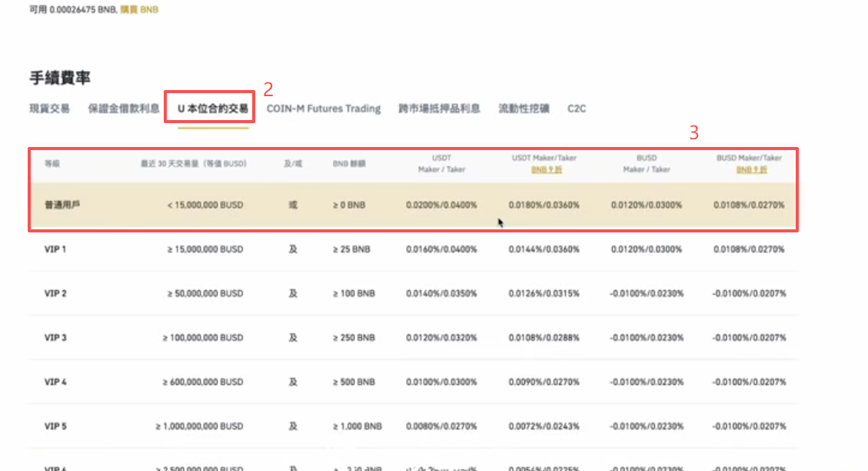
Task: Click -0.0100%/0.0230% in the VIP 2 row
Action: (x=647, y=293)
